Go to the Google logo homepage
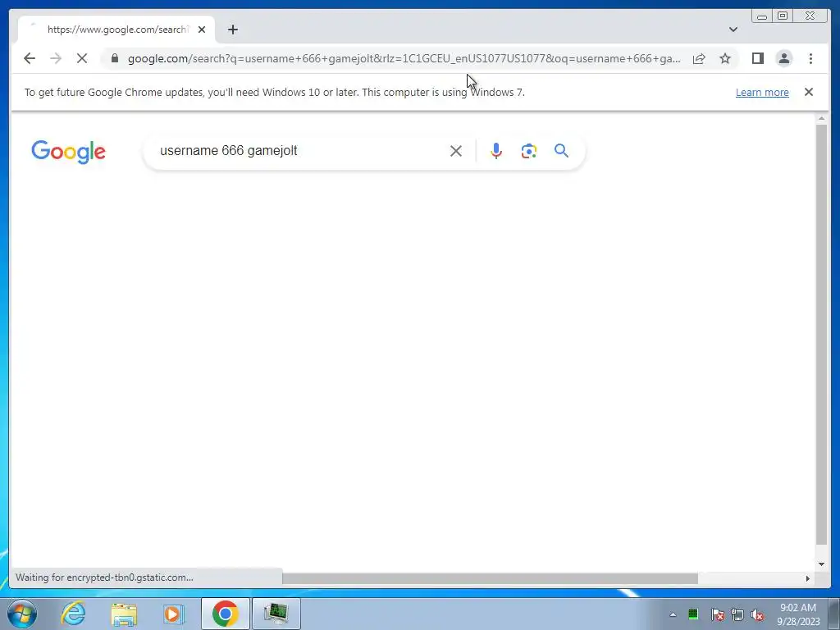The height and width of the screenshot is (630, 840). [x=69, y=152]
